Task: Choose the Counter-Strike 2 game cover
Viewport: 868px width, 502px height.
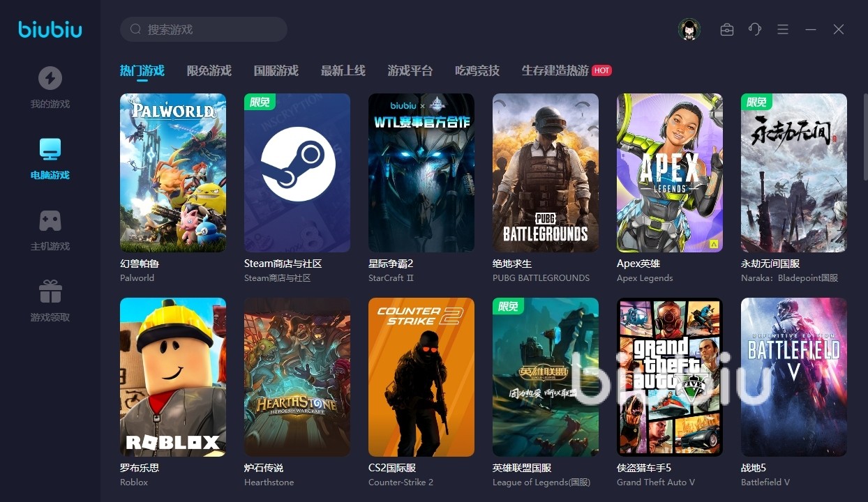Action: coord(421,377)
